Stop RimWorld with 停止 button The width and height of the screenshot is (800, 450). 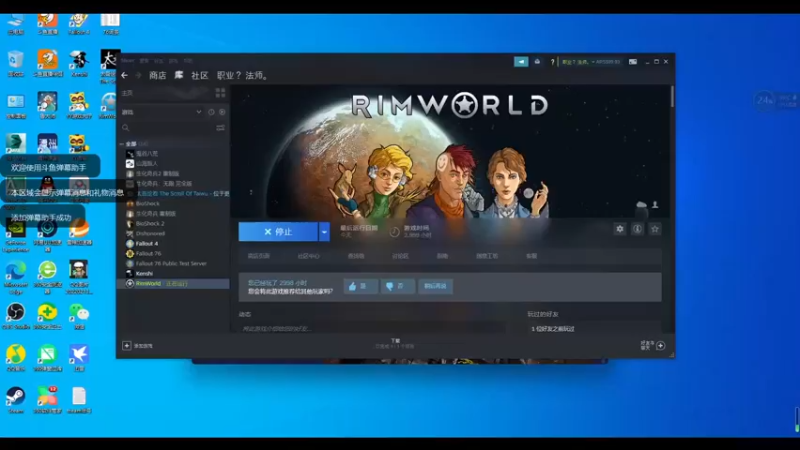278,232
